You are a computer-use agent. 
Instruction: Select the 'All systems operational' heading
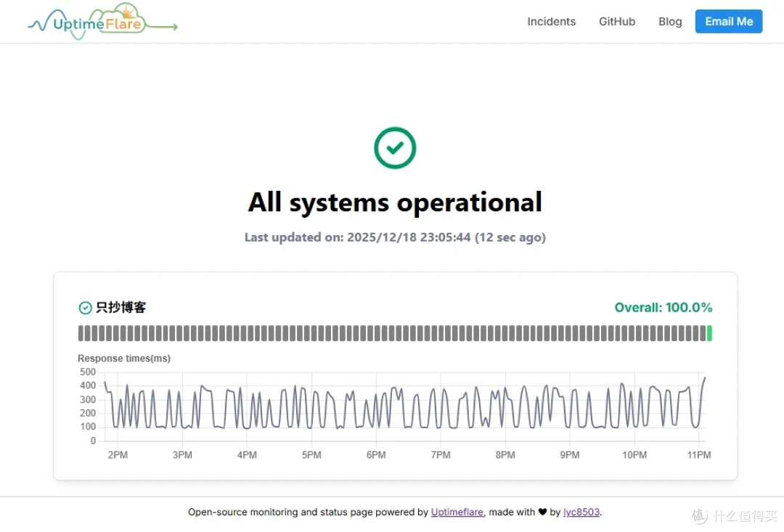[395, 202]
